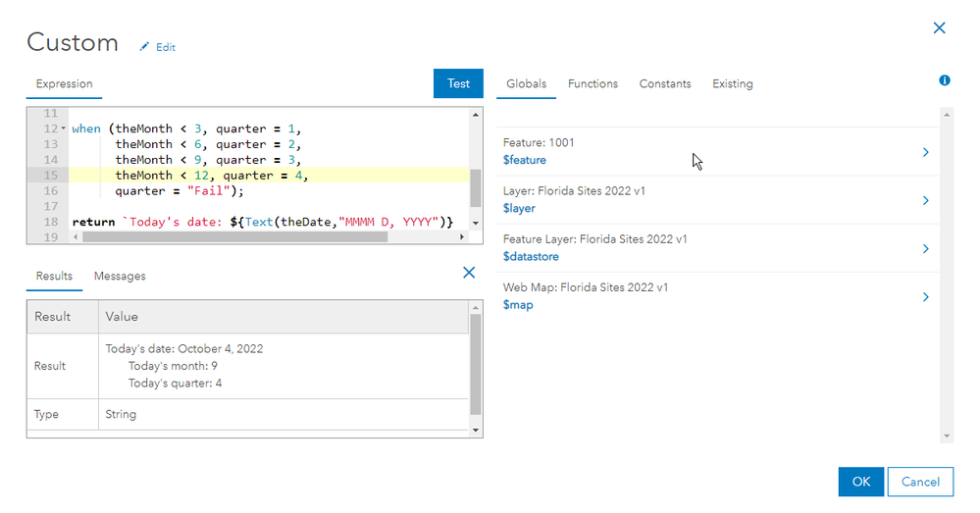The height and width of the screenshot is (513, 980).
Task: Click the code editor horizontal scrollbar
Action: pos(235,236)
